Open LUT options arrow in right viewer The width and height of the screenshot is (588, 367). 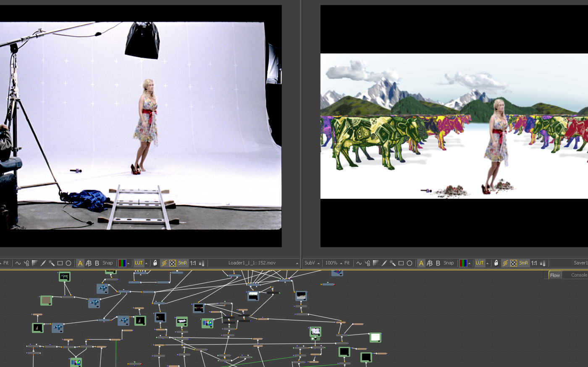pyautogui.click(x=488, y=264)
